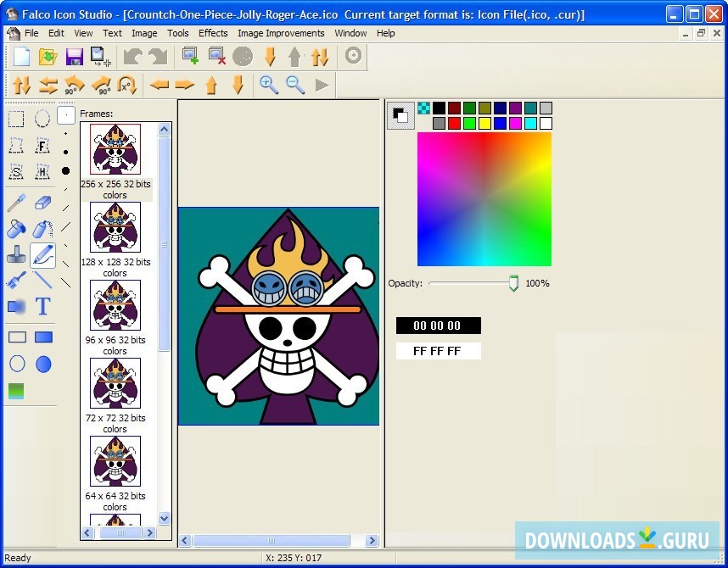
Task: Select the gradient fill tool
Action: click(16, 391)
